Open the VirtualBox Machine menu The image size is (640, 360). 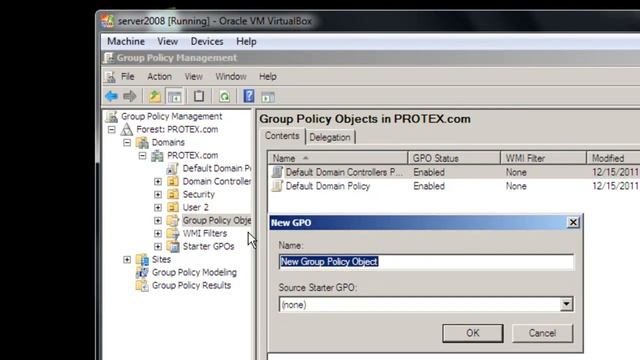click(126, 42)
